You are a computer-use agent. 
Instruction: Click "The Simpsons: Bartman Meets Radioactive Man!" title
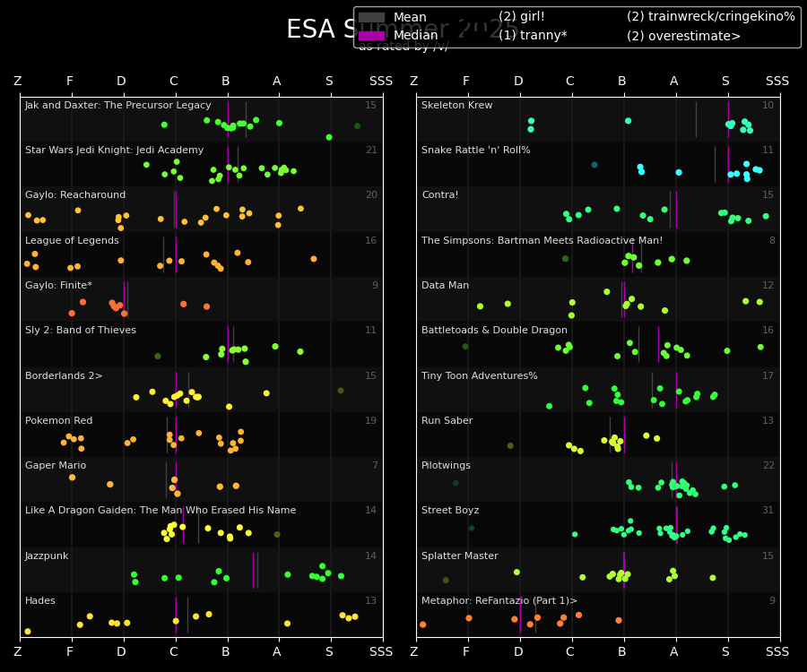coord(542,241)
